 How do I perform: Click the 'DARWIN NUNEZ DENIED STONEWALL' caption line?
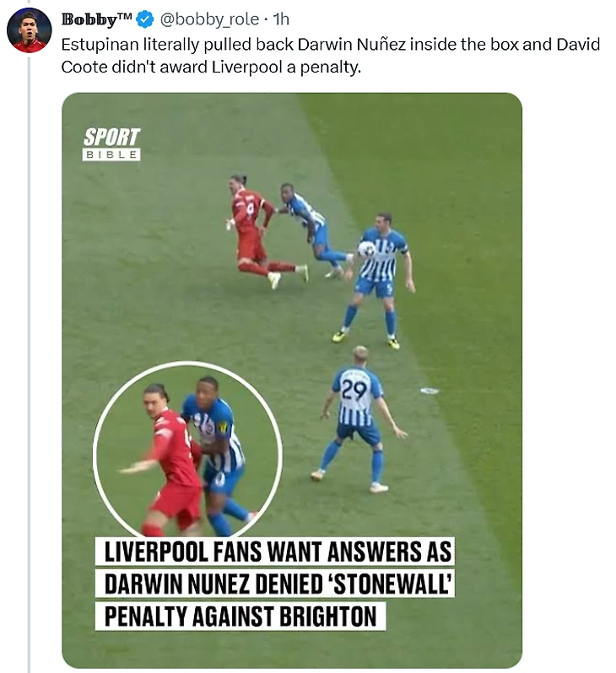274,584
